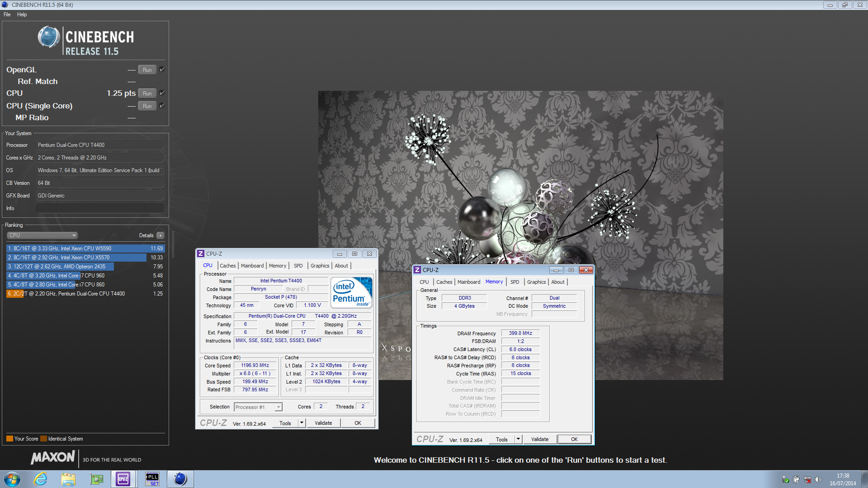
Task: Click Tools button in Memory window
Action: click(502, 439)
